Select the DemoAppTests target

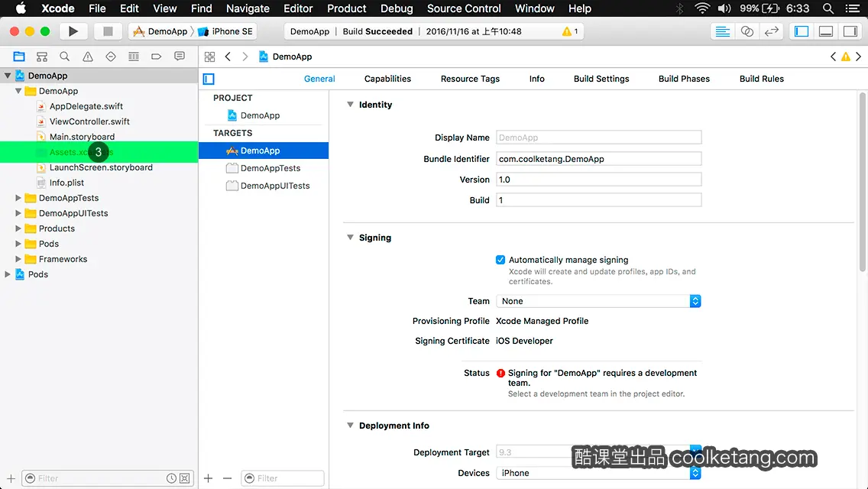[264, 168]
